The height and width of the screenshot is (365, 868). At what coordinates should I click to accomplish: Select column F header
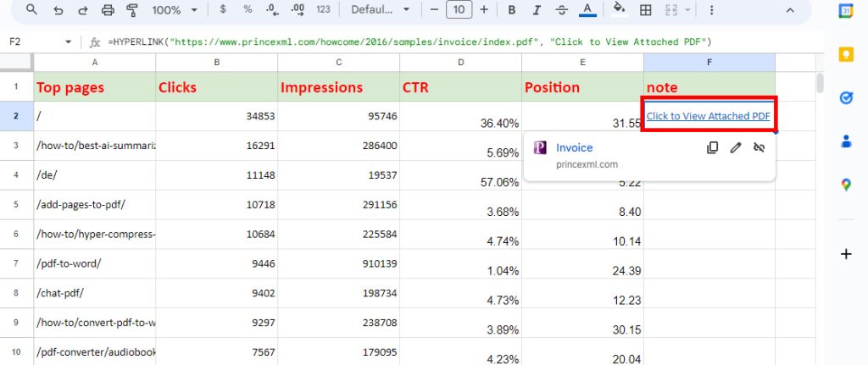pyautogui.click(x=709, y=63)
